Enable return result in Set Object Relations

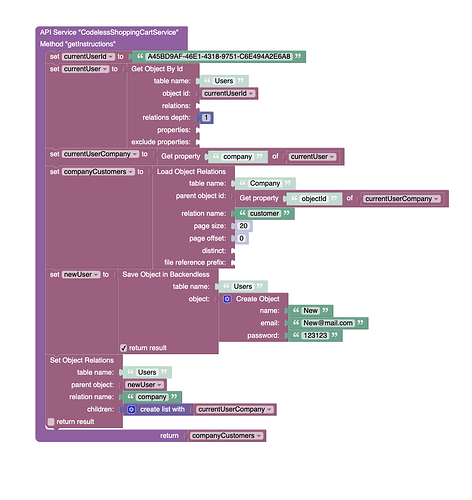tap(51, 422)
